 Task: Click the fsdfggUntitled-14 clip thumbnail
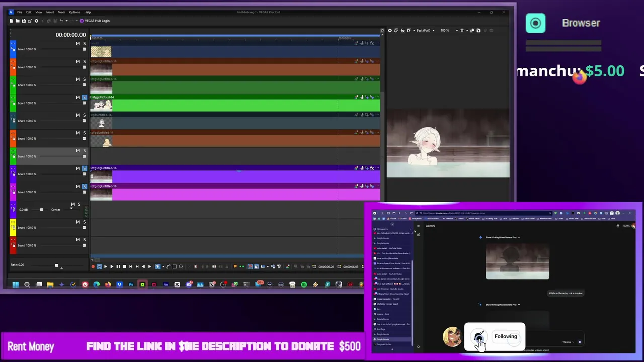click(x=101, y=105)
